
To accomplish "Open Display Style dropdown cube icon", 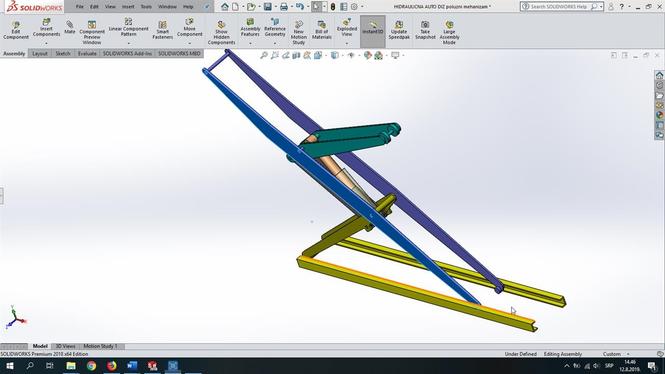I will tap(335, 55).
